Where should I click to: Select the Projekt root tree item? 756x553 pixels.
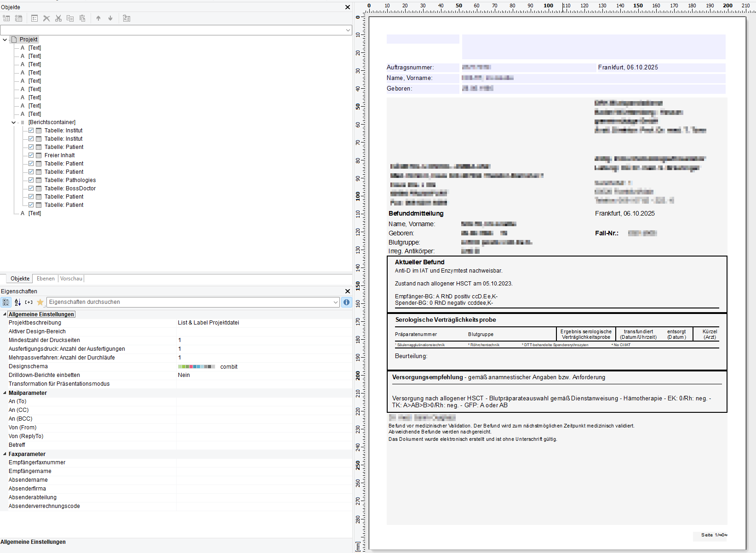28,40
